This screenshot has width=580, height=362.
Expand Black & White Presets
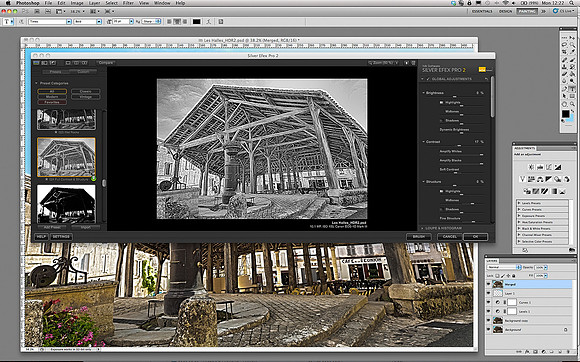(x=519, y=229)
